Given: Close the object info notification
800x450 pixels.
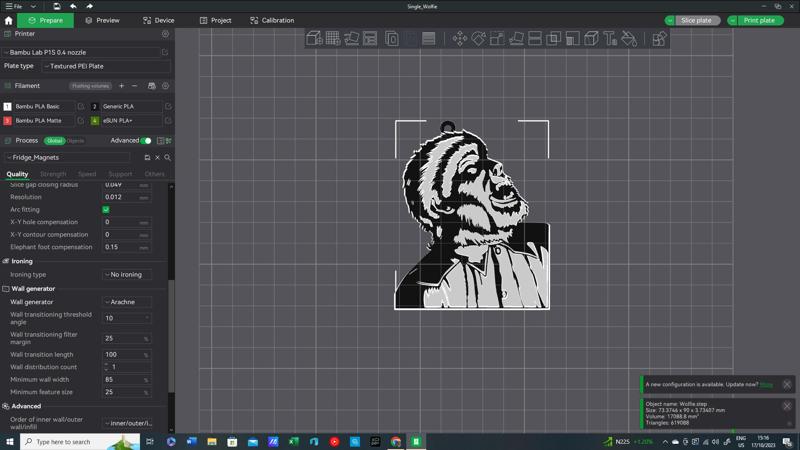Looking at the screenshot, I should 787,406.
